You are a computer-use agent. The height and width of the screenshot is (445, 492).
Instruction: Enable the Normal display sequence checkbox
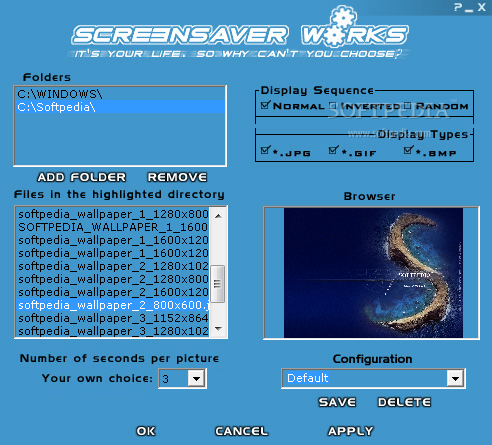coord(265,105)
